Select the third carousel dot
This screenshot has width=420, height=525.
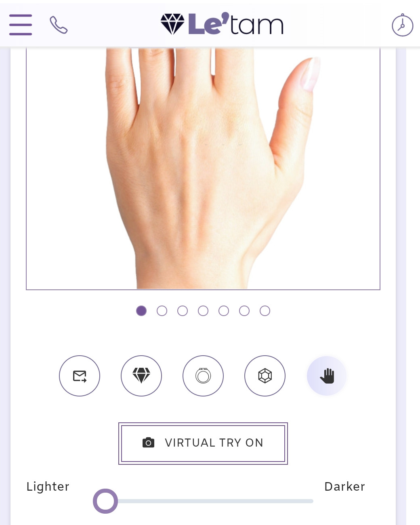(x=183, y=311)
